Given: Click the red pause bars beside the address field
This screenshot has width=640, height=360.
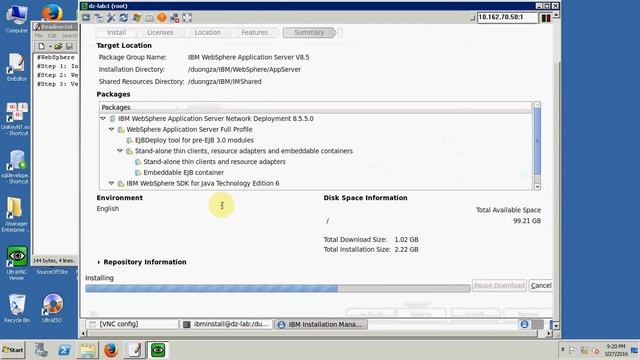Looking at the screenshot, I should [x=546, y=18].
